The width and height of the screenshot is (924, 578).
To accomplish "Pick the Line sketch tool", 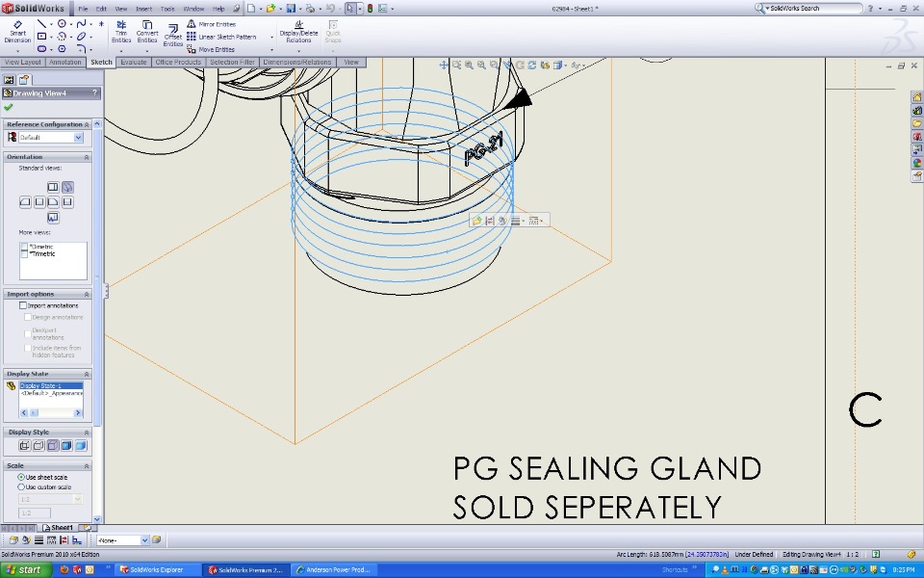I will click(x=41, y=23).
